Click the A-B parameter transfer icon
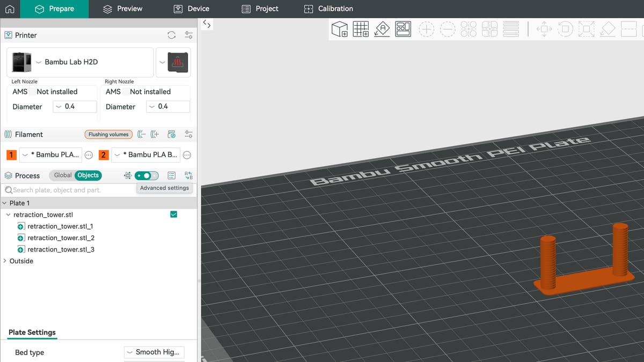The height and width of the screenshot is (362, 644). (x=188, y=175)
